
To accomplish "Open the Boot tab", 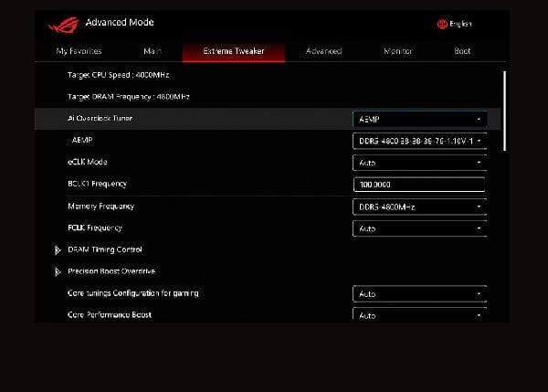I will (x=462, y=51).
